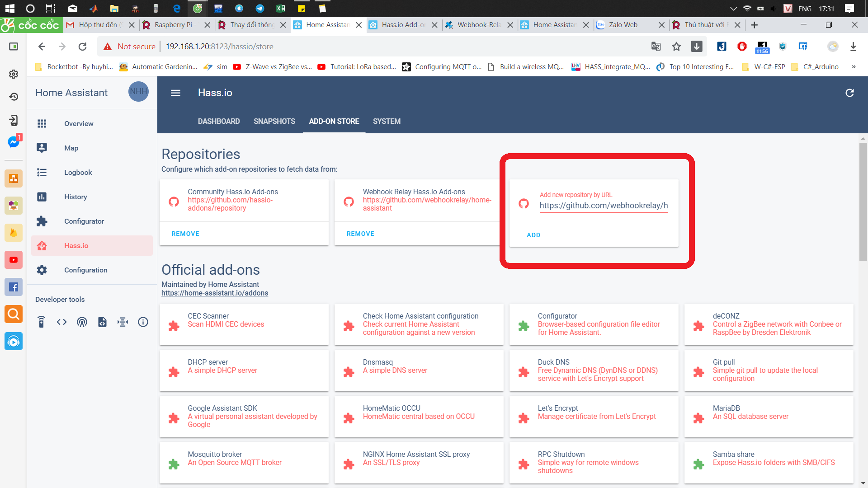Viewport: 868px width, 488px height.
Task: Expand the system tray hidden icons
Action: [733, 8]
